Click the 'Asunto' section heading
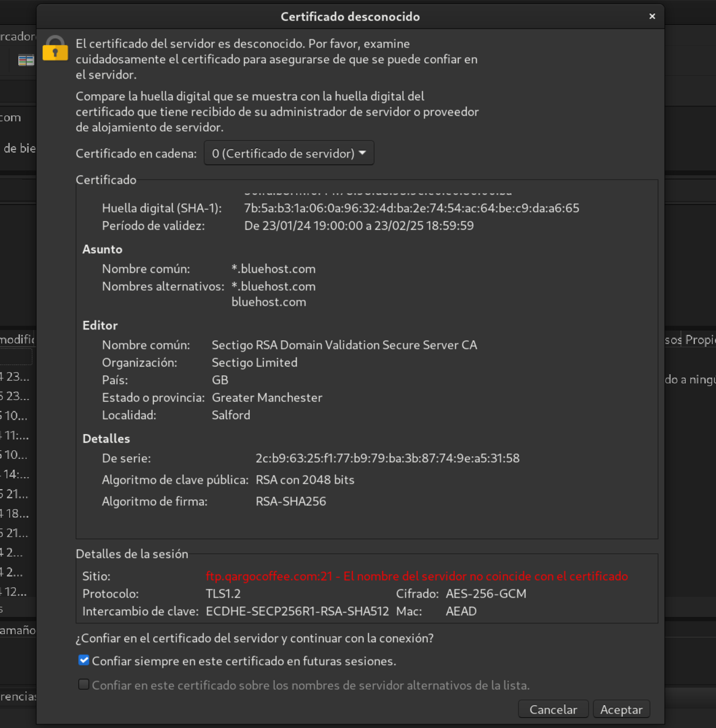 (103, 249)
